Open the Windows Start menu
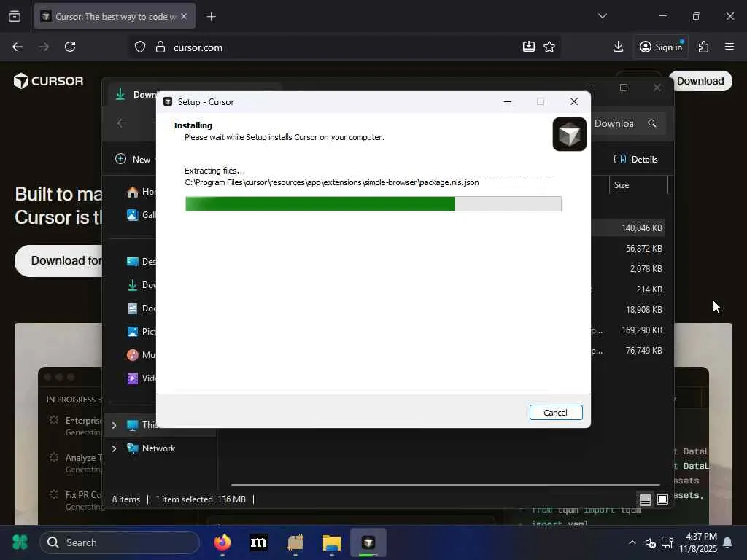 click(x=20, y=542)
